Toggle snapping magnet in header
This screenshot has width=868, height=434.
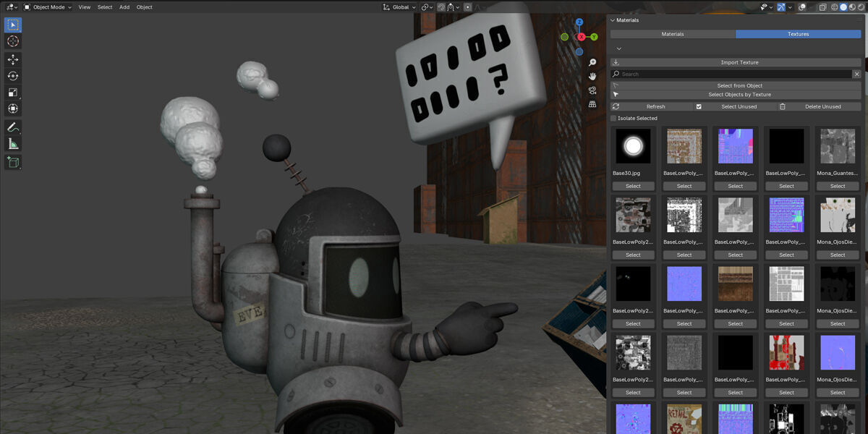pyautogui.click(x=441, y=7)
